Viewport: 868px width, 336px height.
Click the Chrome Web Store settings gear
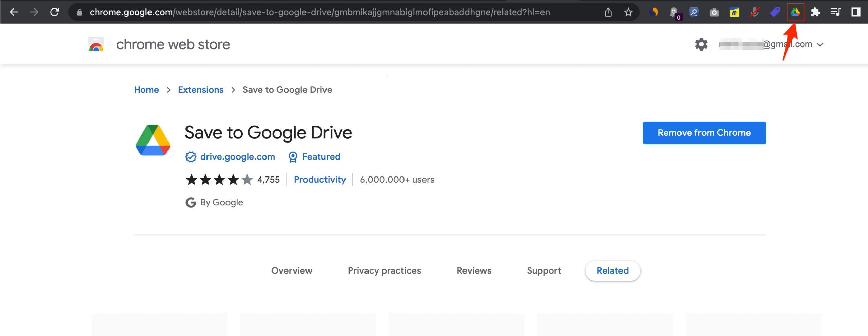coord(701,44)
